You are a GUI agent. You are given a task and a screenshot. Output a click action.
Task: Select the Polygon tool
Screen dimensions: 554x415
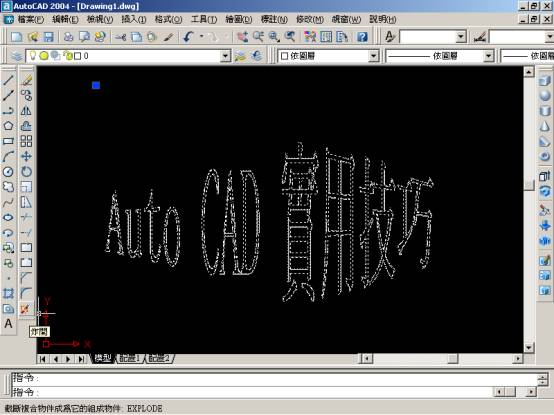(8, 126)
